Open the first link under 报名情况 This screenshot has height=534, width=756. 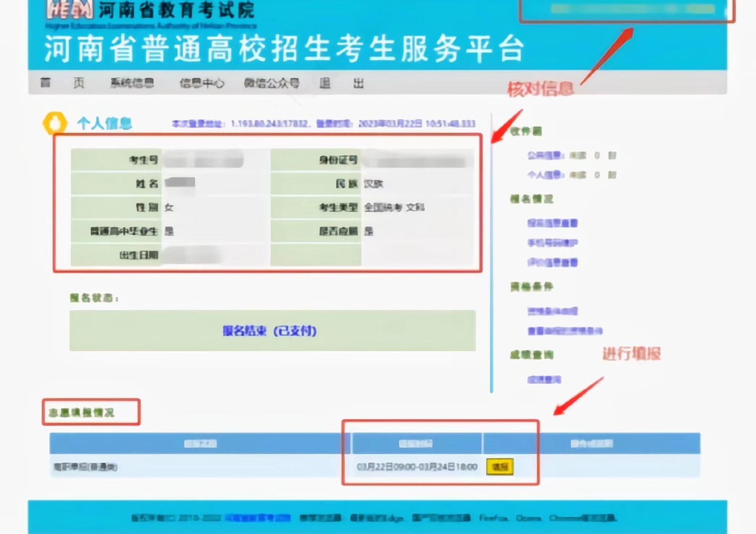552,223
